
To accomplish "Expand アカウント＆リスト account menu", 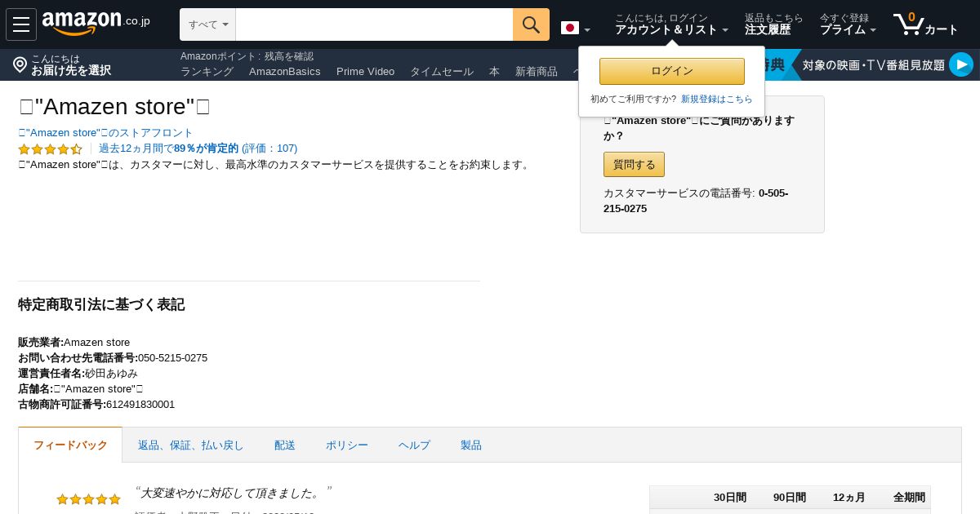I will [671, 24].
